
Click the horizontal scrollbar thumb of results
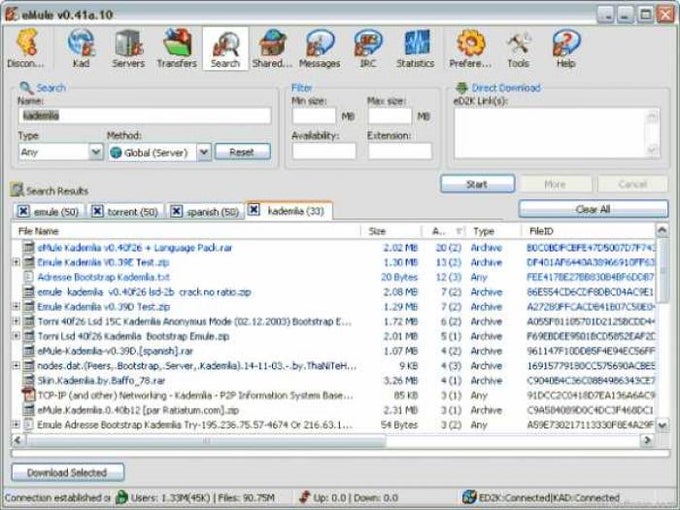206,441
